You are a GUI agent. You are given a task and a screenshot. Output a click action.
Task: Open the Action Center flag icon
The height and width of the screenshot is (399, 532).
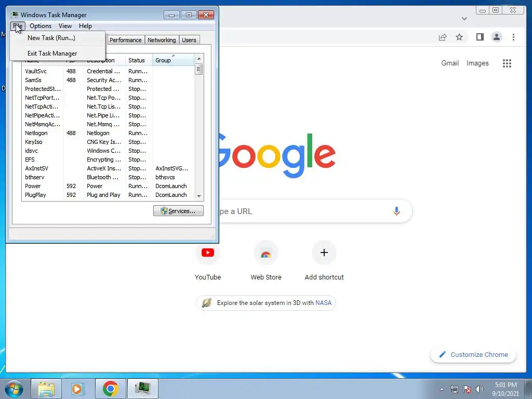coord(467,389)
